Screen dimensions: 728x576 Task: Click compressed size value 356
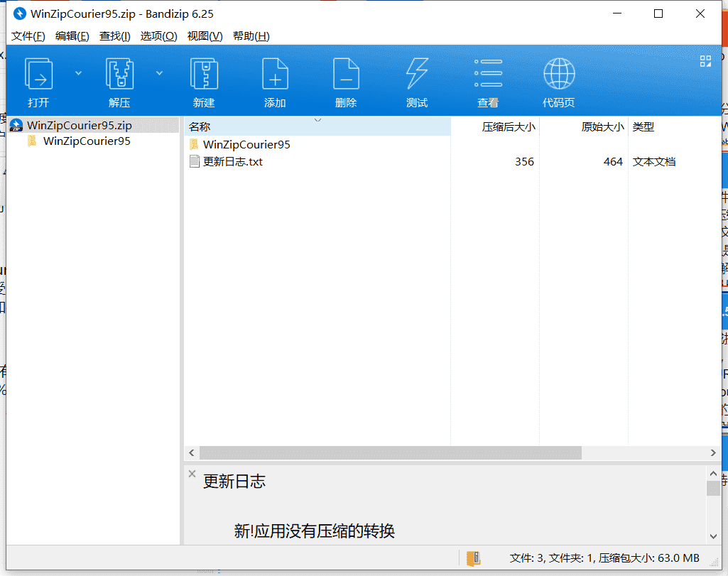click(524, 161)
